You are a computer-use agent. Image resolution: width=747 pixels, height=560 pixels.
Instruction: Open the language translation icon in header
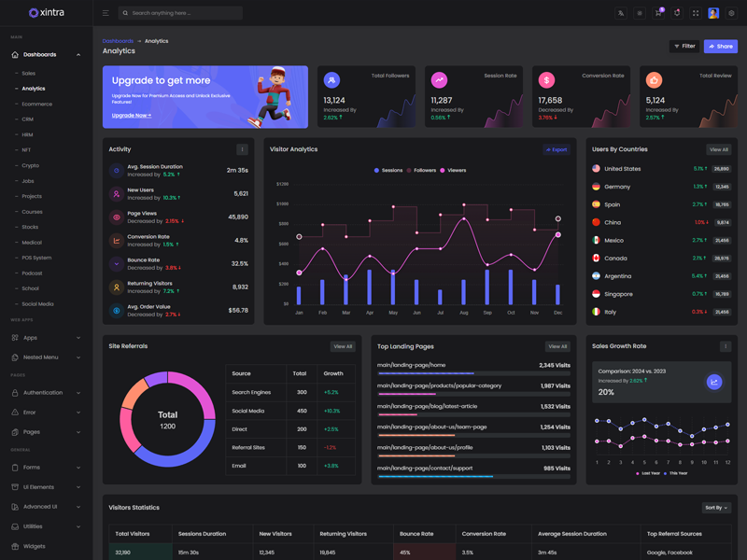coord(621,13)
